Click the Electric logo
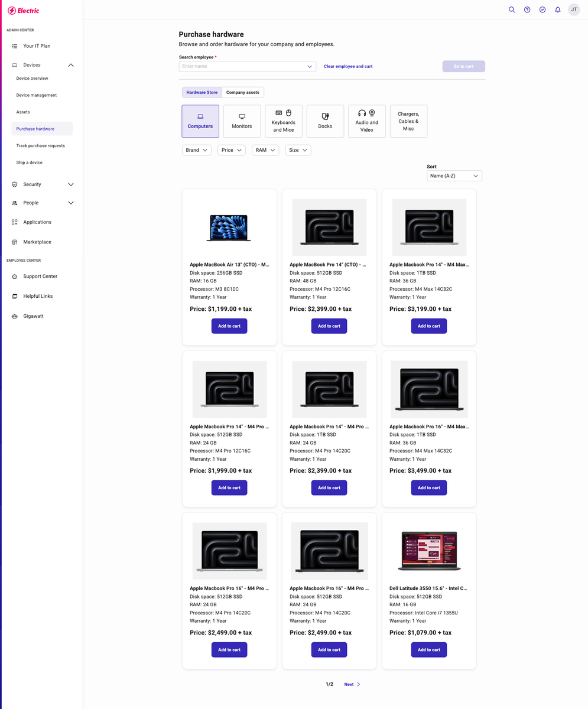This screenshot has width=588, height=709. click(x=24, y=11)
